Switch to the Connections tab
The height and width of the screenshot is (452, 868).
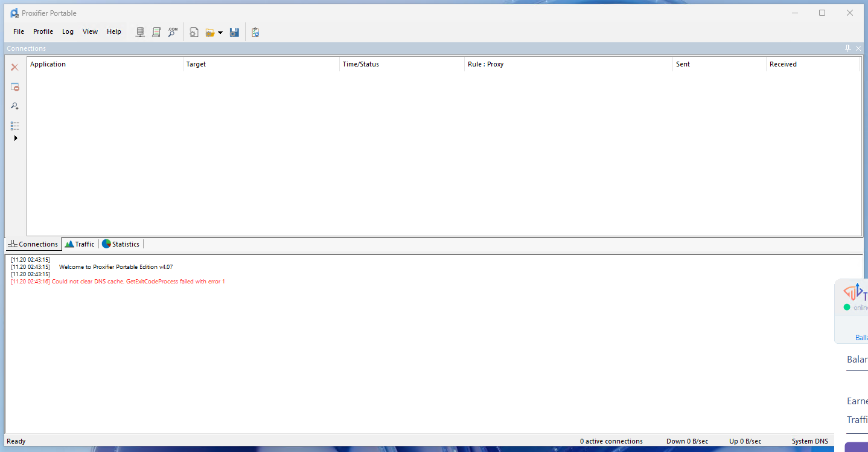(x=33, y=244)
